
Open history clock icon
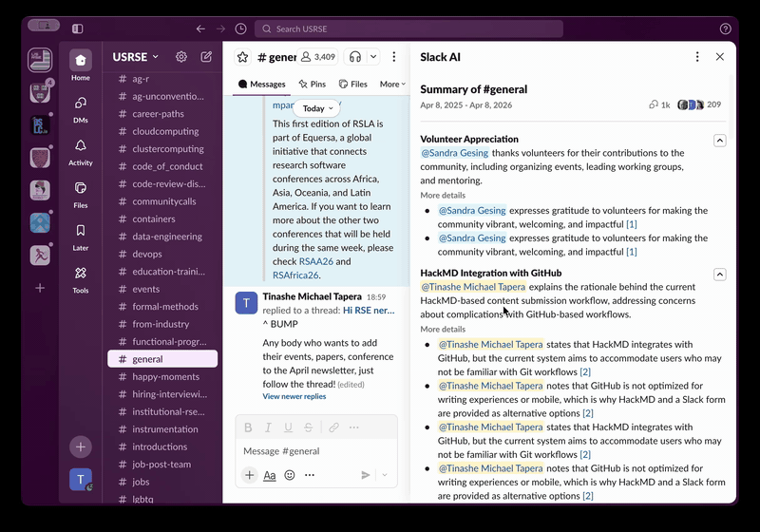[241, 28]
